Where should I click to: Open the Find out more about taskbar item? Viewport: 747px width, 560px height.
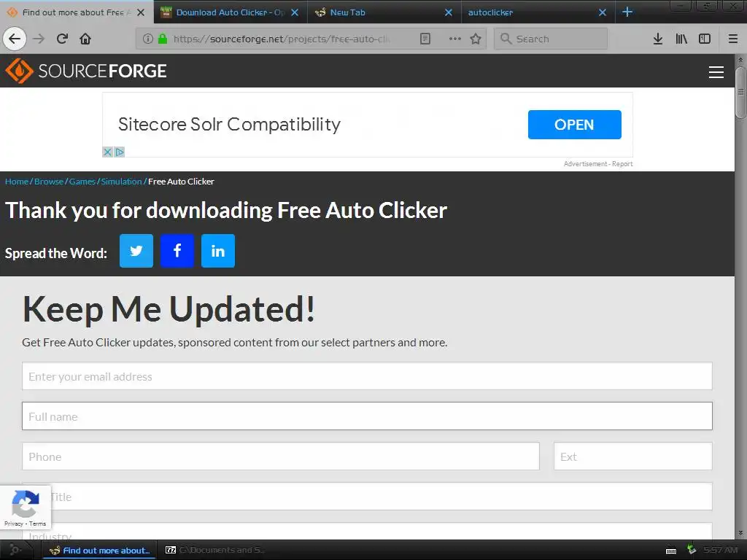101,551
